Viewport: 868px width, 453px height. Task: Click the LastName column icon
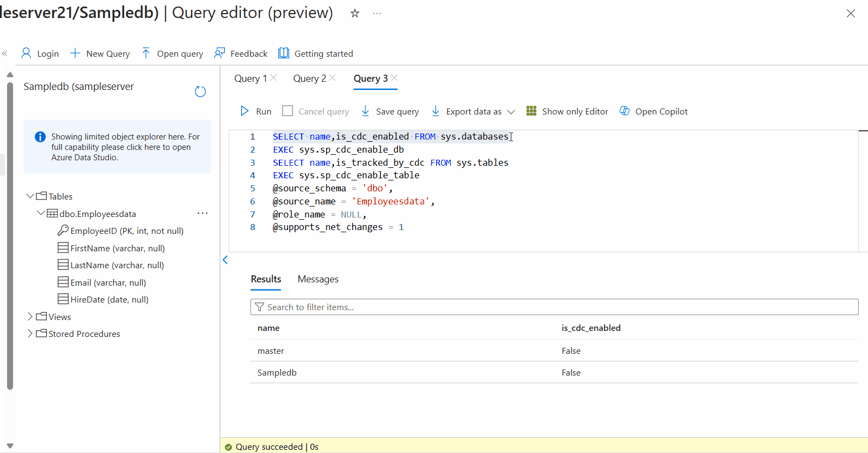click(x=63, y=264)
